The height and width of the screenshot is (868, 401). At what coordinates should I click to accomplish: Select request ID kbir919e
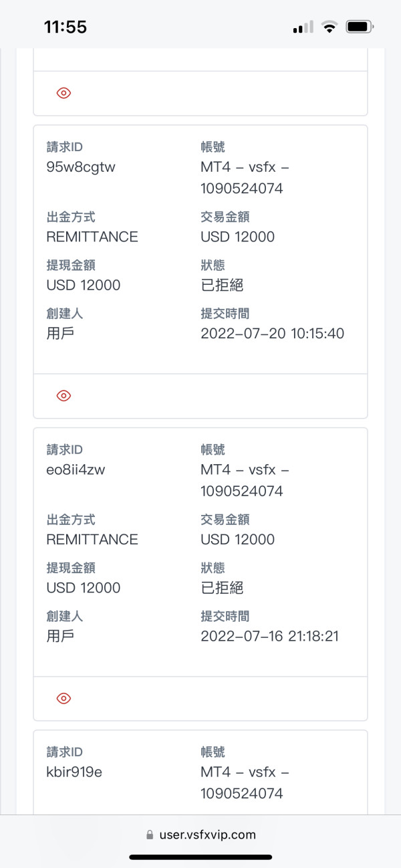[74, 772]
